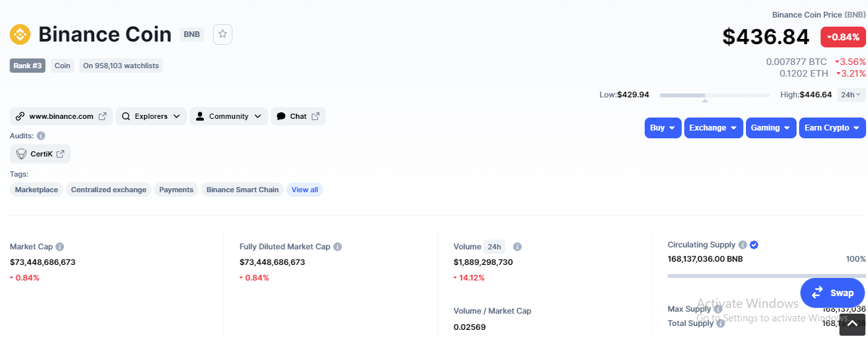Select the Centralized exchange tag
Viewport: 868px width, 337px height.
click(x=108, y=190)
